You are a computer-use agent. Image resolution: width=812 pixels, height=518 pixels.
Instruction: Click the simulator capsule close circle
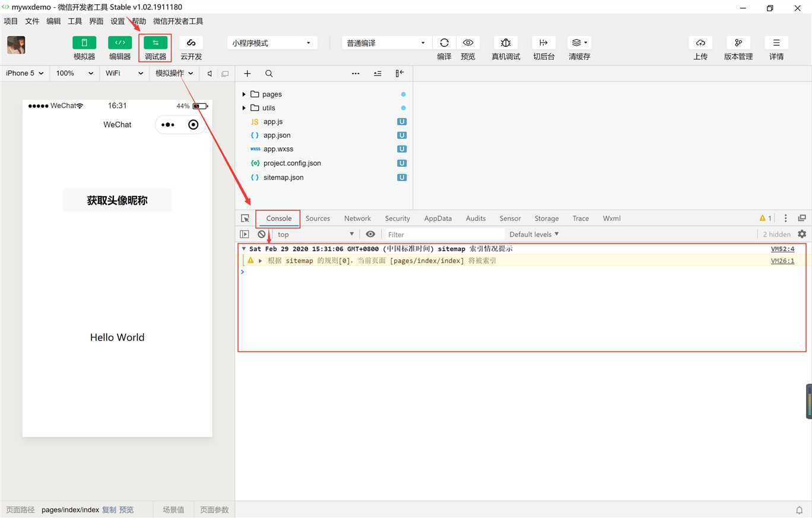[193, 125]
